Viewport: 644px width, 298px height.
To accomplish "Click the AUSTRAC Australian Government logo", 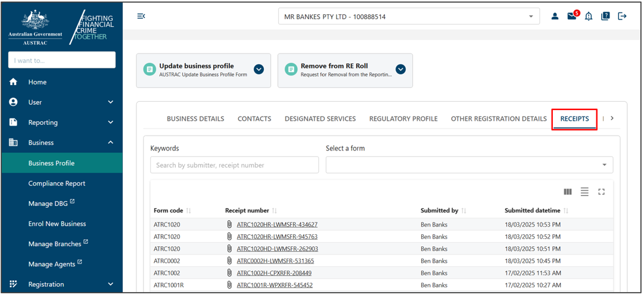I will click(x=36, y=28).
